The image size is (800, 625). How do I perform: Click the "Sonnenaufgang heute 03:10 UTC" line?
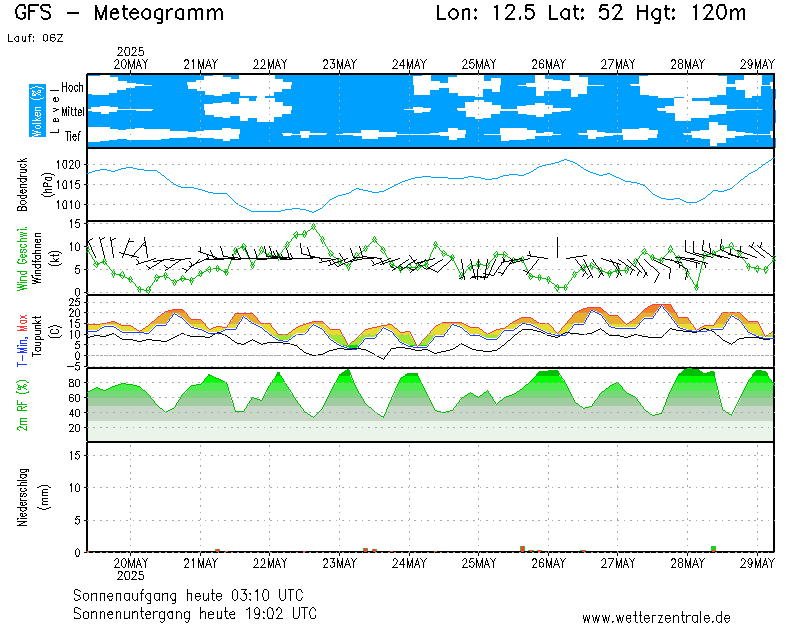click(188, 595)
